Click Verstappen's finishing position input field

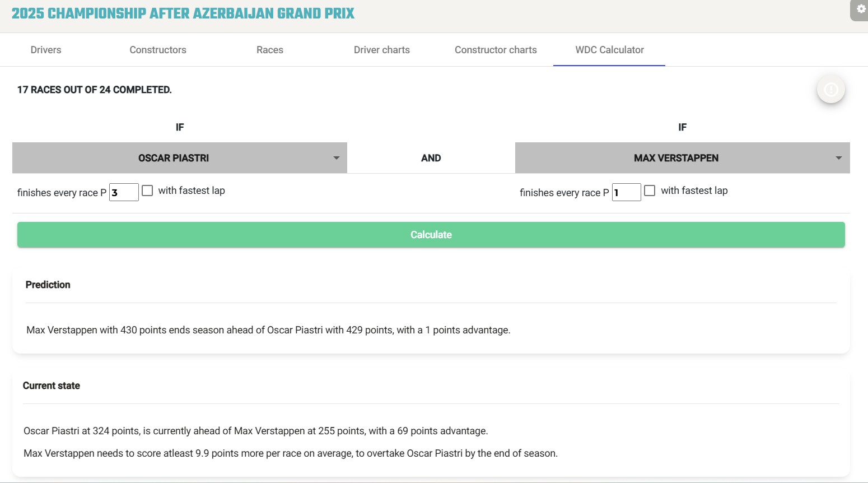pos(626,192)
